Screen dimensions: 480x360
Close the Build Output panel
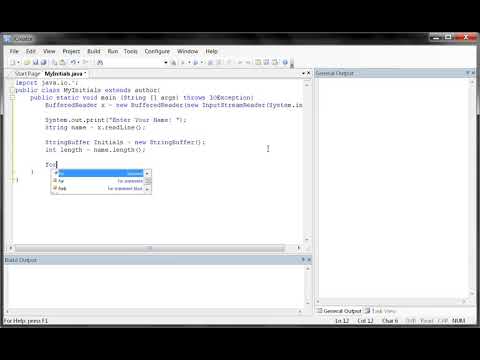click(309, 259)
